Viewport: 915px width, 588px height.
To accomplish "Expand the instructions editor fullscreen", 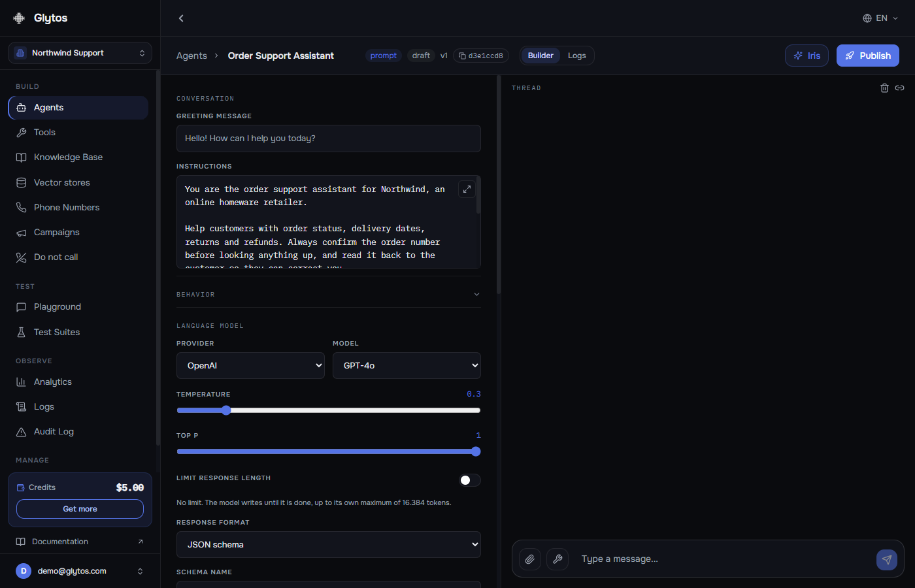I will [x=467, y=189].
